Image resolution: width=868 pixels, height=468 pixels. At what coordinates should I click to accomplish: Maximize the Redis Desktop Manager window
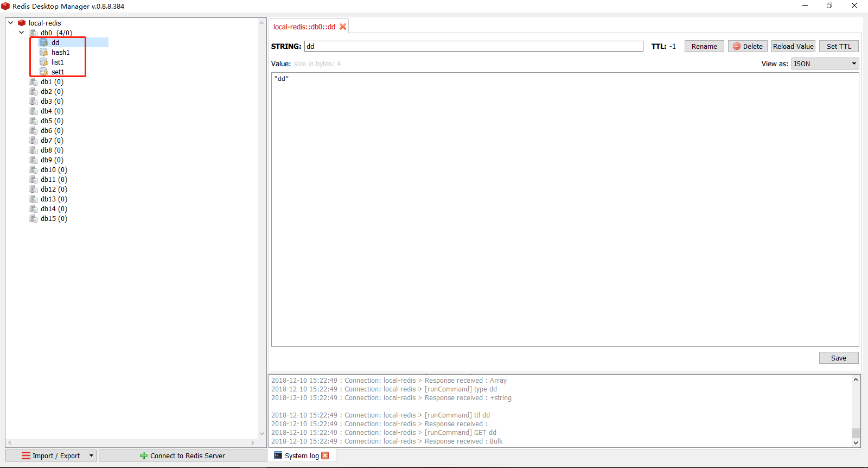(x=829, y=5)
